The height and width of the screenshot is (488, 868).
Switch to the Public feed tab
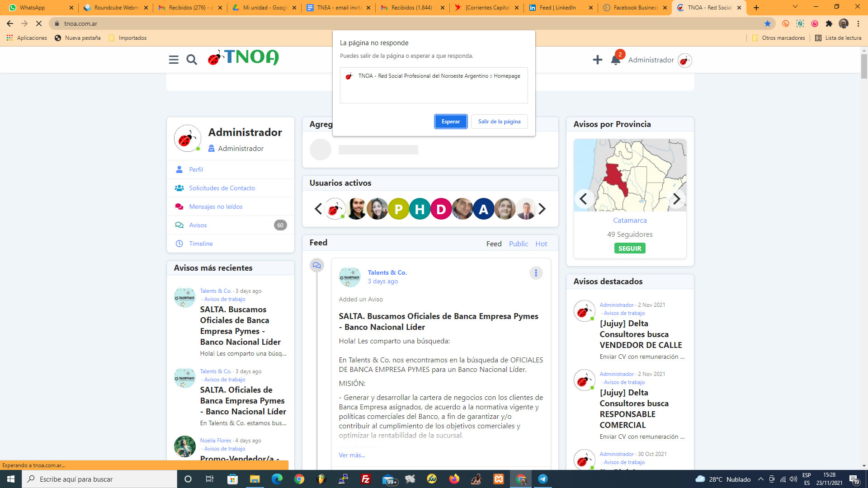pos(518,244)
